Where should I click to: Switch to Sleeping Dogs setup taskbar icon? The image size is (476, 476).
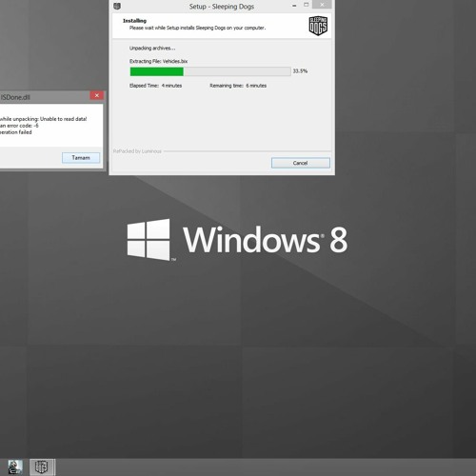(42, 467)
